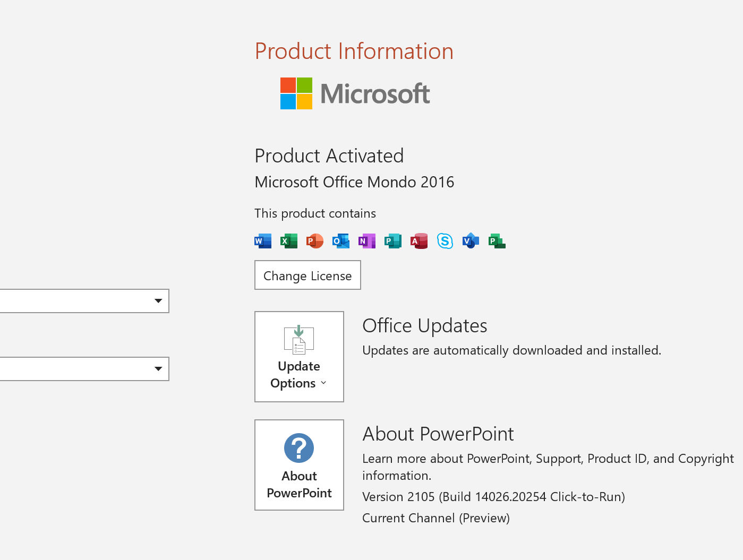Screen dimensions: 743x560
Task: Click the Publisher app icon
Action: click(x=393, y=241)
